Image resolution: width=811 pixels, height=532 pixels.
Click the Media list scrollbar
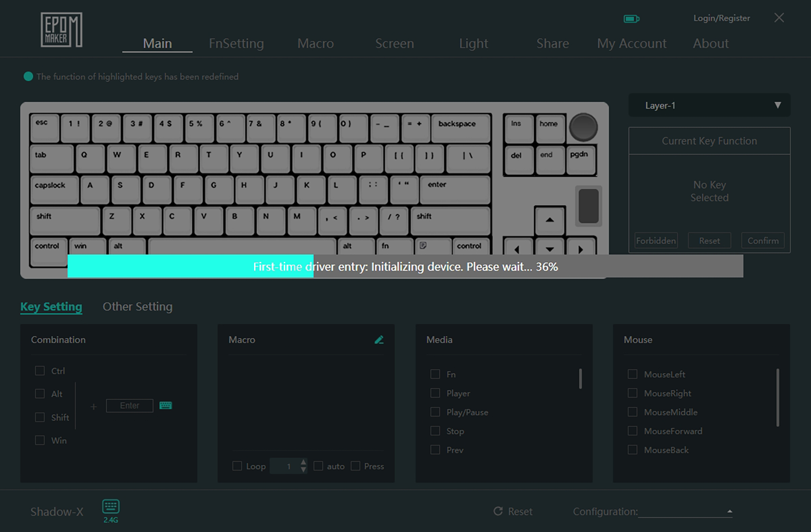(580, 379)
